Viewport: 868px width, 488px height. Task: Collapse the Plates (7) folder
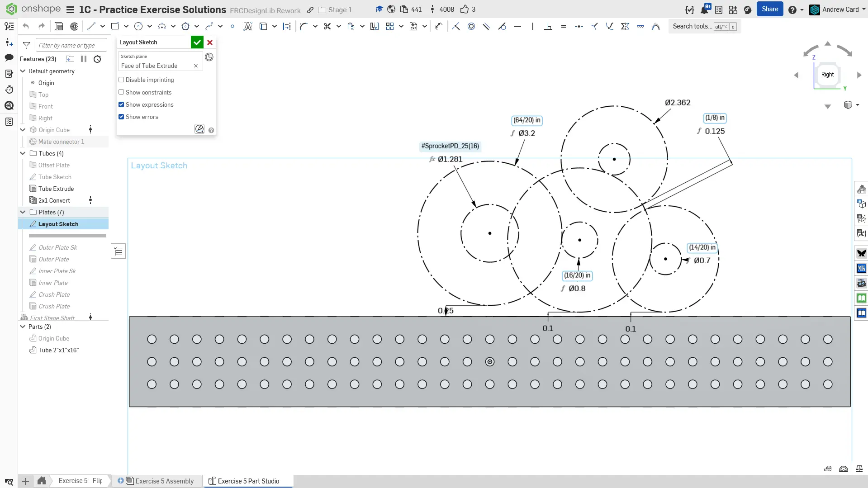click(23, 212)
